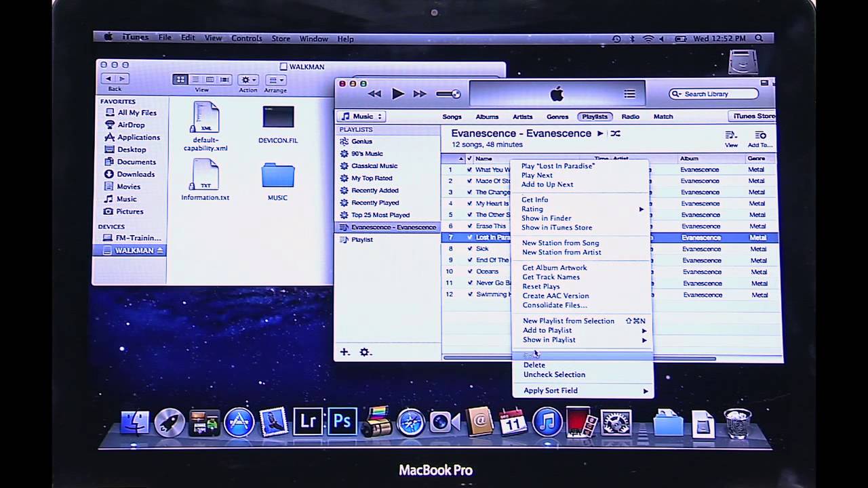Select column view in the Finder window

click(210, 79)
